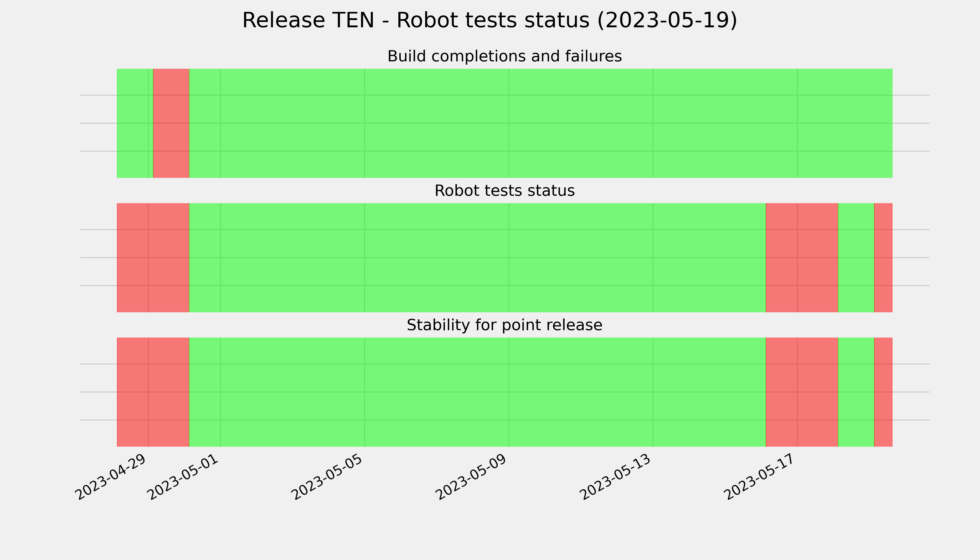Click the red failure band in Build completions chart
980x560 pixels.
pyautogui.click(x=171, y=123)
